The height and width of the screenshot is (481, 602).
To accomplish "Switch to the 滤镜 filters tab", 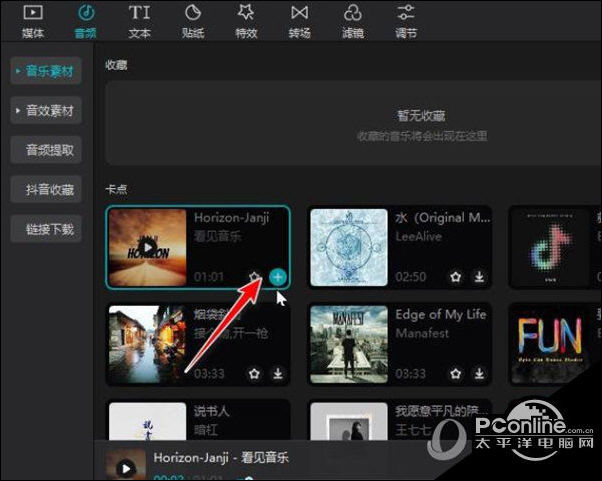I will pyautogui.click(x=353, y=21).
